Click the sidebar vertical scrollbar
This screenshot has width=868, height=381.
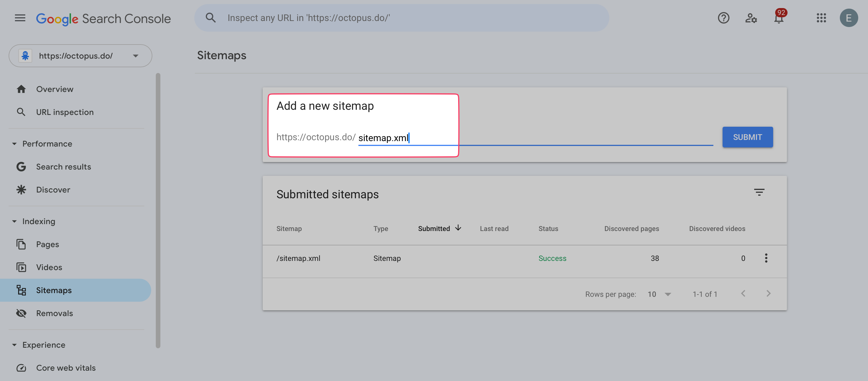158,210
